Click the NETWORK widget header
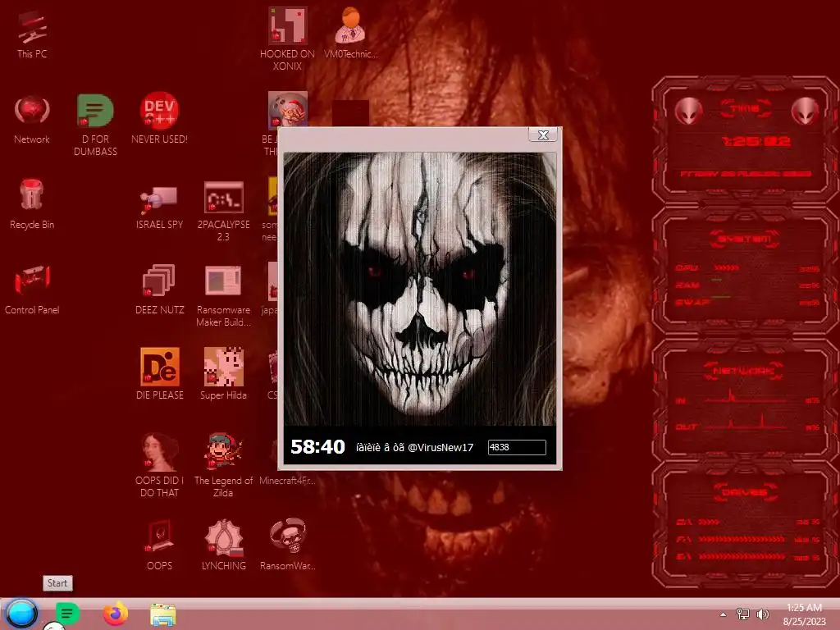 pyautogui.click(x=745, y=371)
